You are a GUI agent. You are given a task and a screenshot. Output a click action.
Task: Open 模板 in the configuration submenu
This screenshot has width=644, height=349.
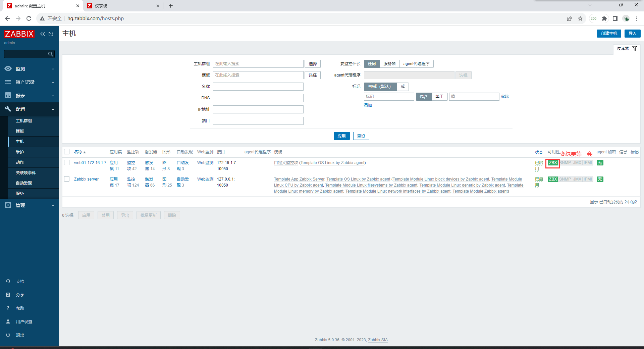tap(33, 131)
